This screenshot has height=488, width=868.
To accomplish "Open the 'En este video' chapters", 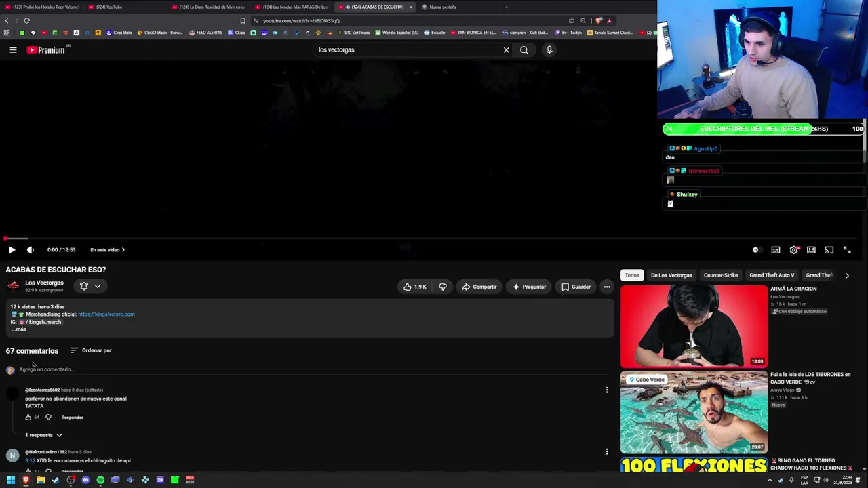I will pyautogui.click(x=107, y=250).
